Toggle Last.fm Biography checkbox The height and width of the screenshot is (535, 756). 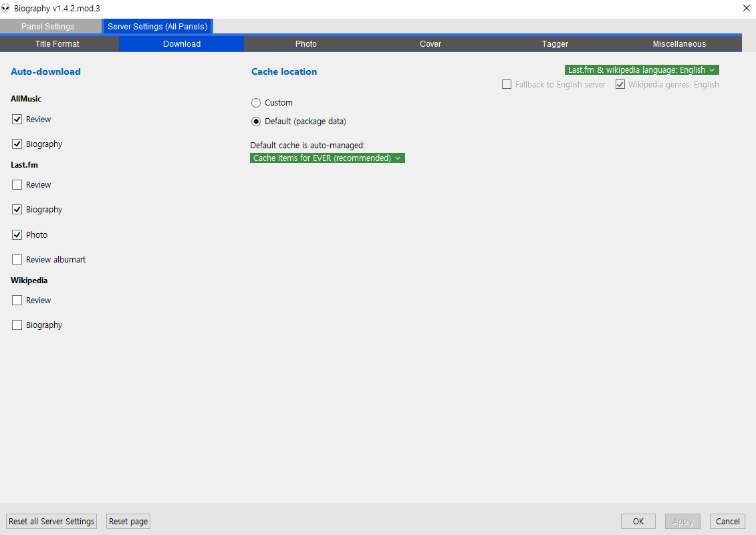pyautogui.click(x=17, y=210)
